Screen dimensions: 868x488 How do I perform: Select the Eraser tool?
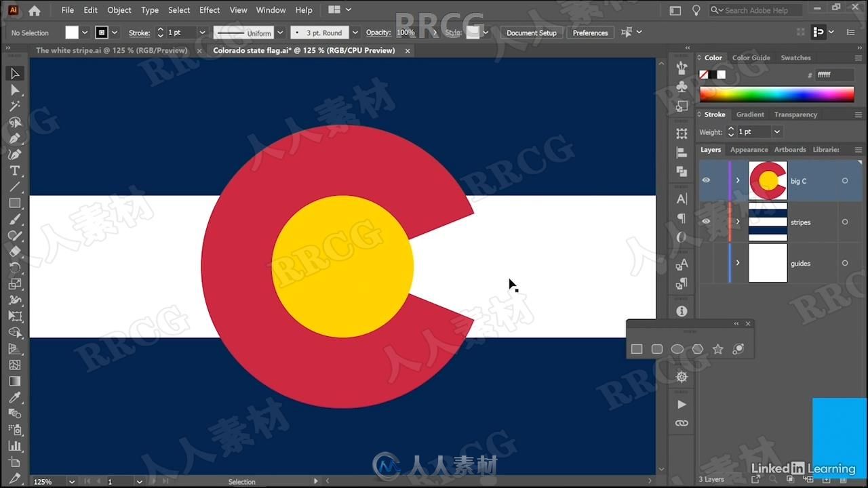coord(15,251)
